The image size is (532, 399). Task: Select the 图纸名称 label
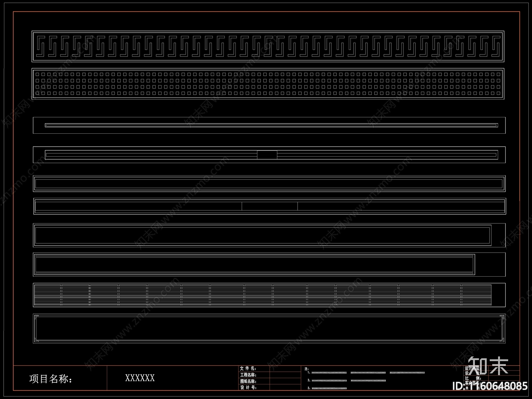coord(248,381)
